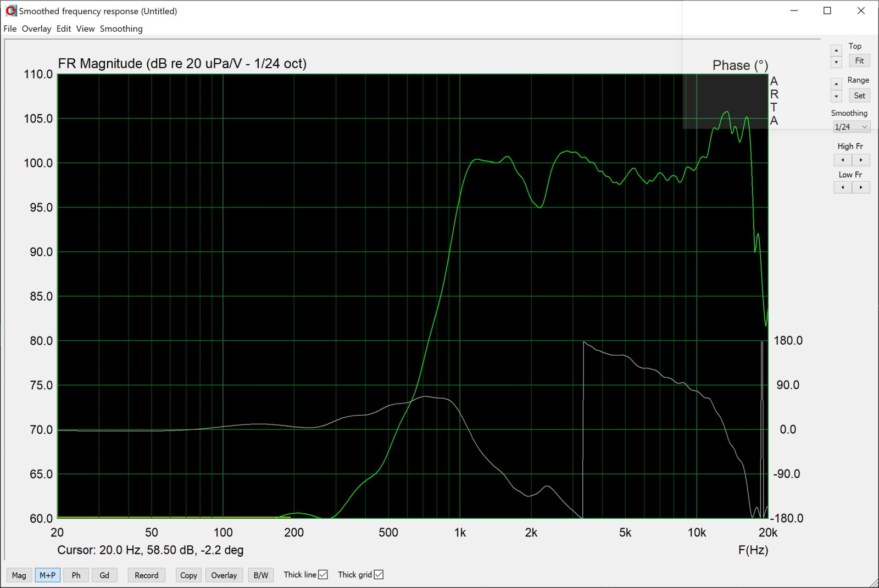The image size is (879, 588).
Task: Open the Overlay menu in menu bar
Action: click(x=36, y=29)
